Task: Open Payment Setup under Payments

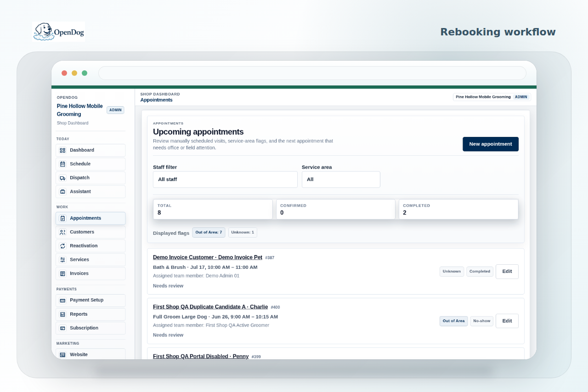Action: [x=90, y=300]
